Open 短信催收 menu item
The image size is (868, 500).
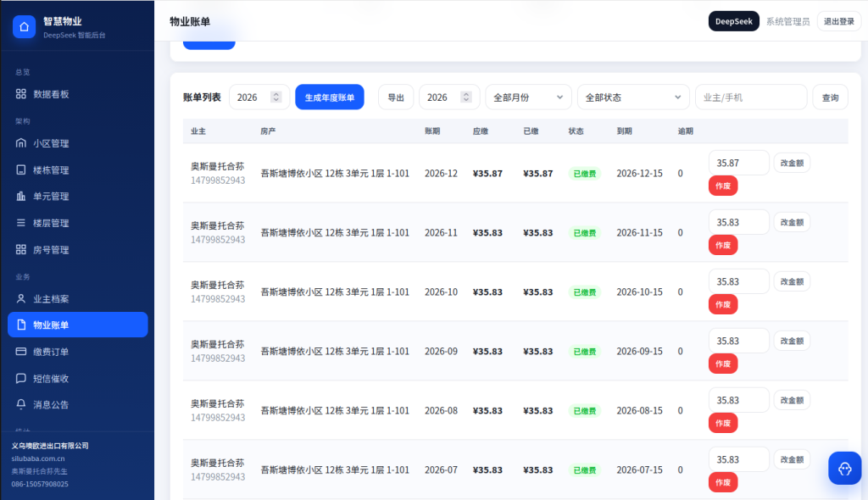tap(77, 379)
